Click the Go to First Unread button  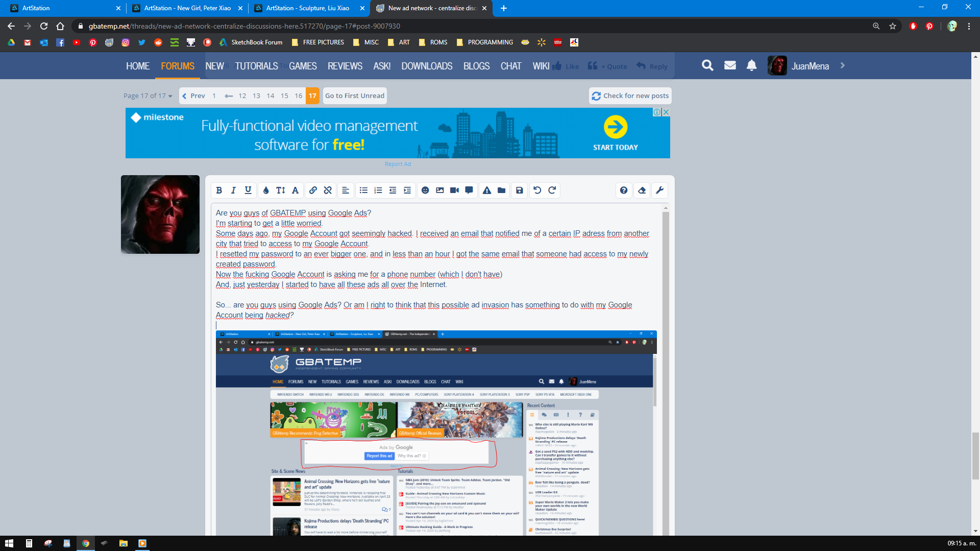pyautogui.click(x=355, y=95)
